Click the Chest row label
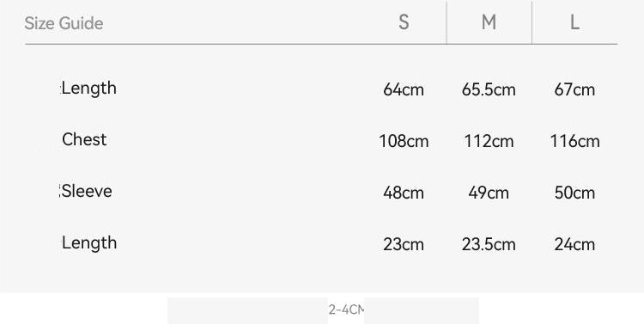644x331 pixels. click(x=84, y=140)
